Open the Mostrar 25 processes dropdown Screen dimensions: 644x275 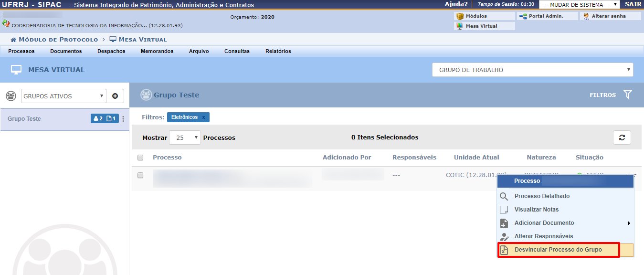tap(185, 137)
